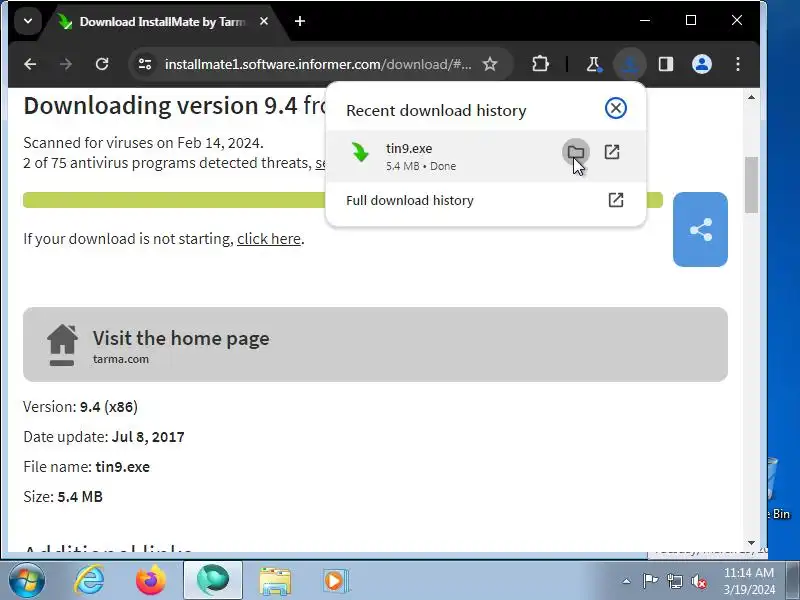The width and height of the screenshot is (800, 600).
Task: Open Windows Media Player from taskbar
Action: tap(336, 581)
